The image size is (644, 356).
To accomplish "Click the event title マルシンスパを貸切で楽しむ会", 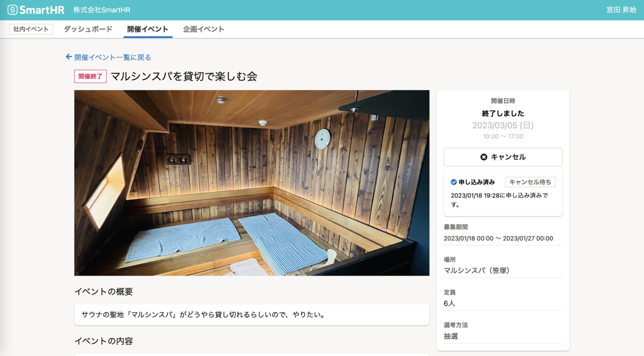I will (x=184, y=76).
